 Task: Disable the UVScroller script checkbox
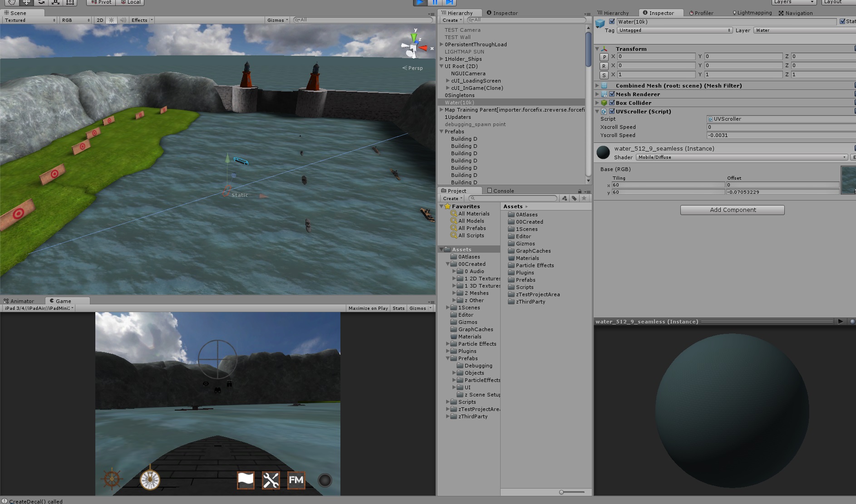[x=612, y=111]
